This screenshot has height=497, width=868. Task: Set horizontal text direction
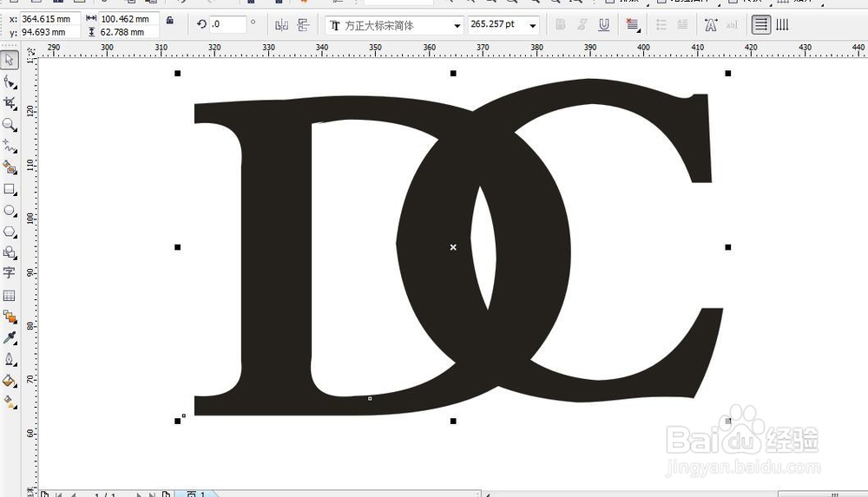[x=761, y=25]
